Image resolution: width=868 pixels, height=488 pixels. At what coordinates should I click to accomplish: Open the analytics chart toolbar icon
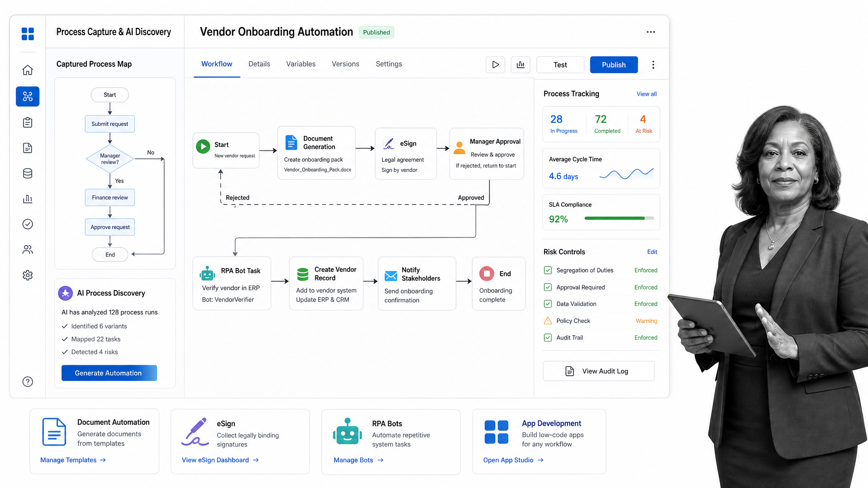[x=520, y=65]
